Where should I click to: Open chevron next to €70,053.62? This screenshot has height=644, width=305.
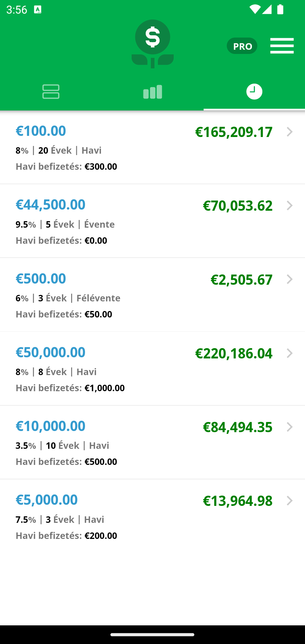[289, 206]
